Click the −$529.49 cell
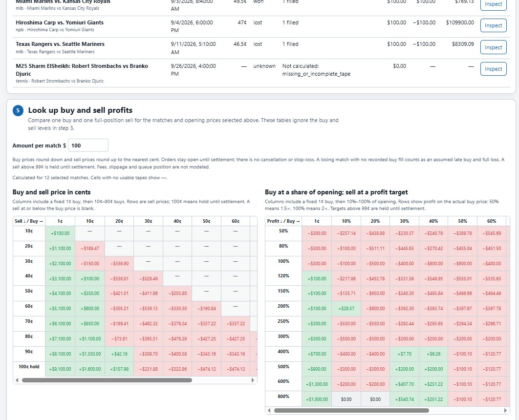Screen dimensions: 519x420 [148, 278]
